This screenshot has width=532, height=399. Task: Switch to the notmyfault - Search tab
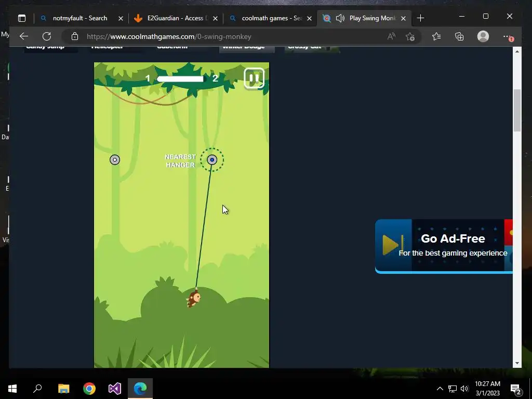click(x=81, y=18)
